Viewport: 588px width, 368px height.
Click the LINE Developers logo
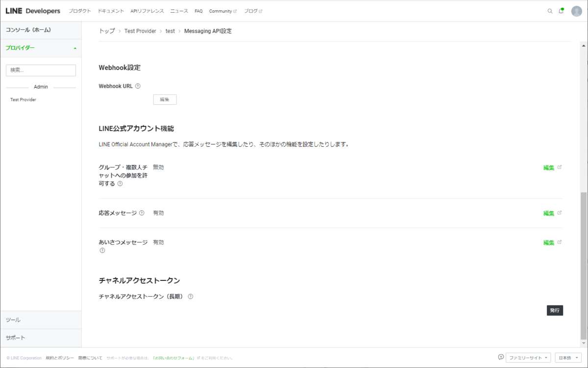coord(33,11)
